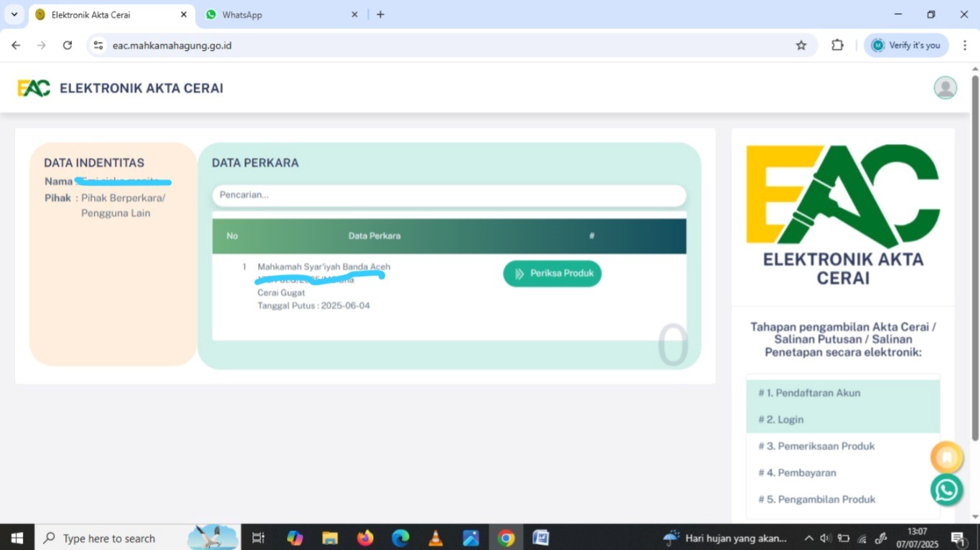Viewport: 980px width, 550px height.
Task: Open VLC media player from taskbar
Action: tap(435, 538)
